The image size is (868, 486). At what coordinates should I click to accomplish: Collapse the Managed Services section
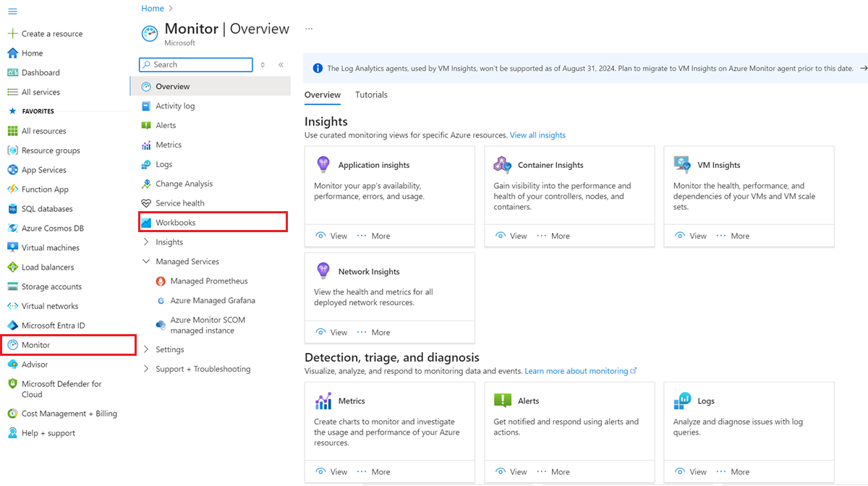pos(147,261)
